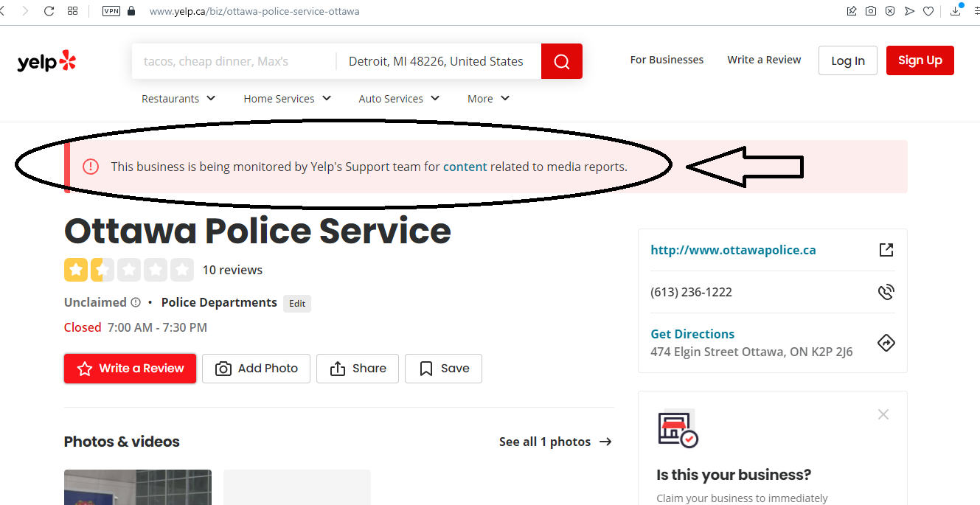Dismiss the 'Is this your business?' card
The image size is (980, 505).
883,414
